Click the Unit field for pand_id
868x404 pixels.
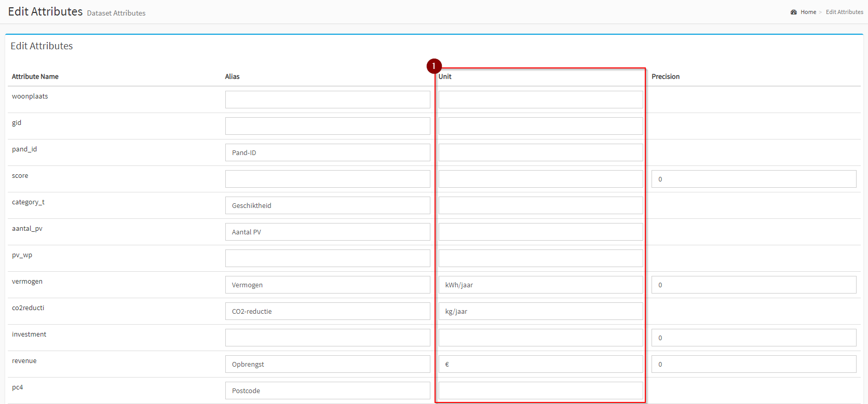click(x=541, y=152)
